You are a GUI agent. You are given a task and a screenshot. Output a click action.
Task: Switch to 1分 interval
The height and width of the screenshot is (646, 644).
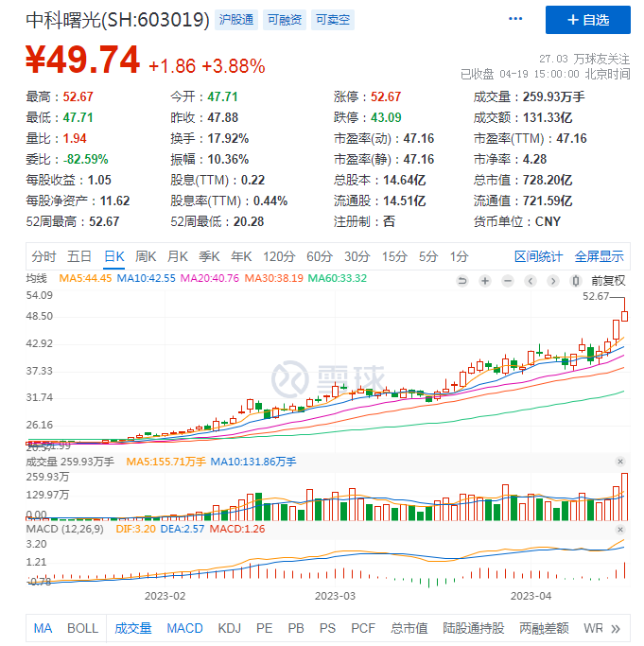[x=459, y=256]
